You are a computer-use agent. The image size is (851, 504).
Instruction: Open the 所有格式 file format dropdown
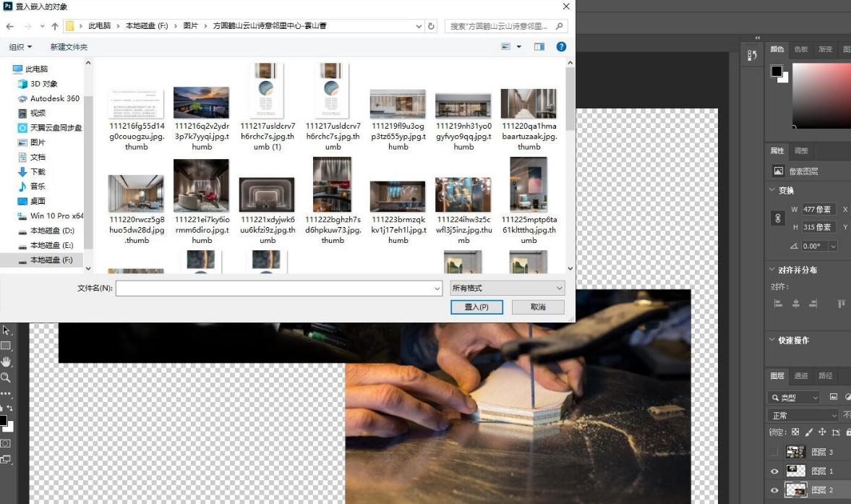506,288
